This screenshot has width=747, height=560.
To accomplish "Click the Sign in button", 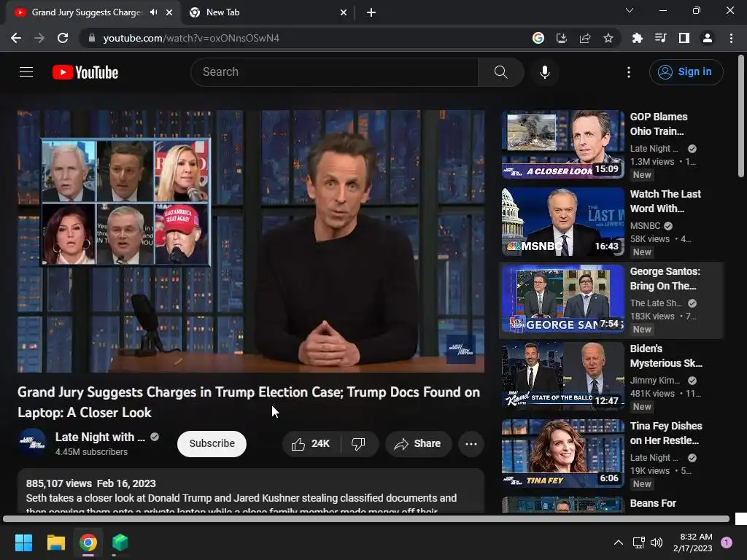I will 686,72.
